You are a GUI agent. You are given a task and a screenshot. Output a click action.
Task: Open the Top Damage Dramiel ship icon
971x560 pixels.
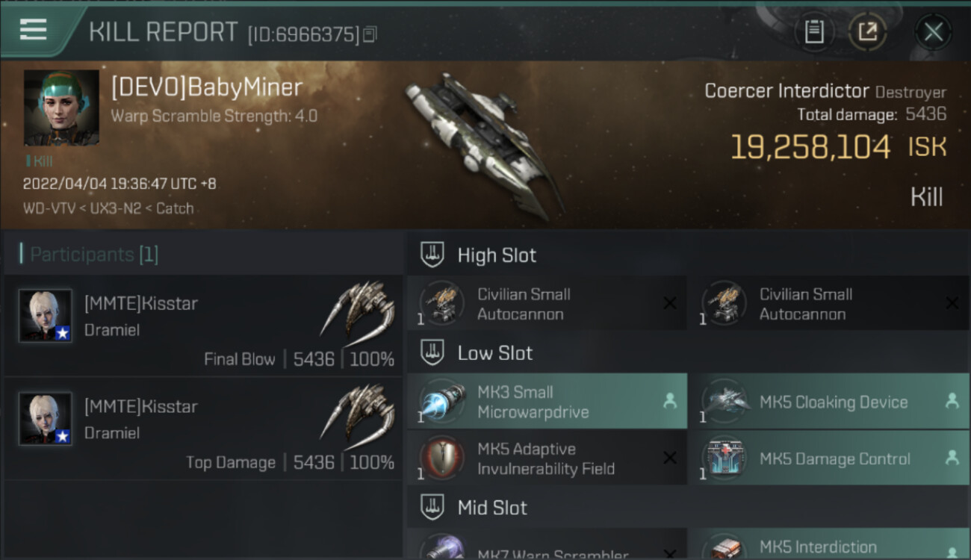(358, 413)
